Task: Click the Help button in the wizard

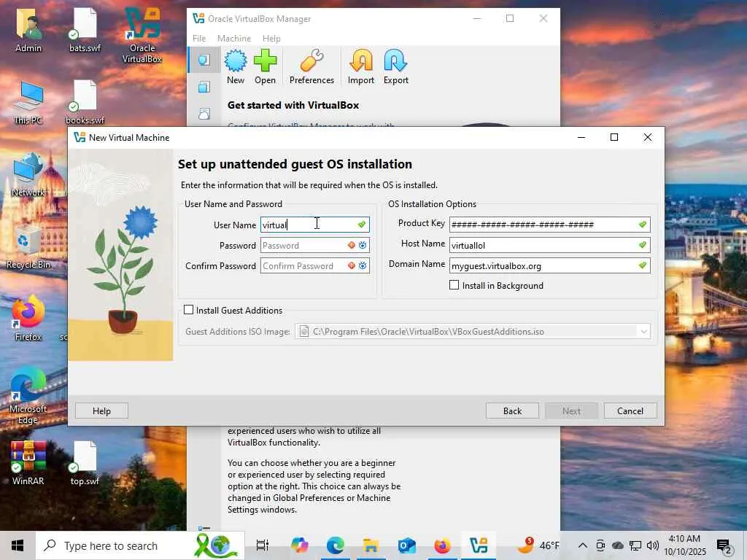Action: click(101, 411)
